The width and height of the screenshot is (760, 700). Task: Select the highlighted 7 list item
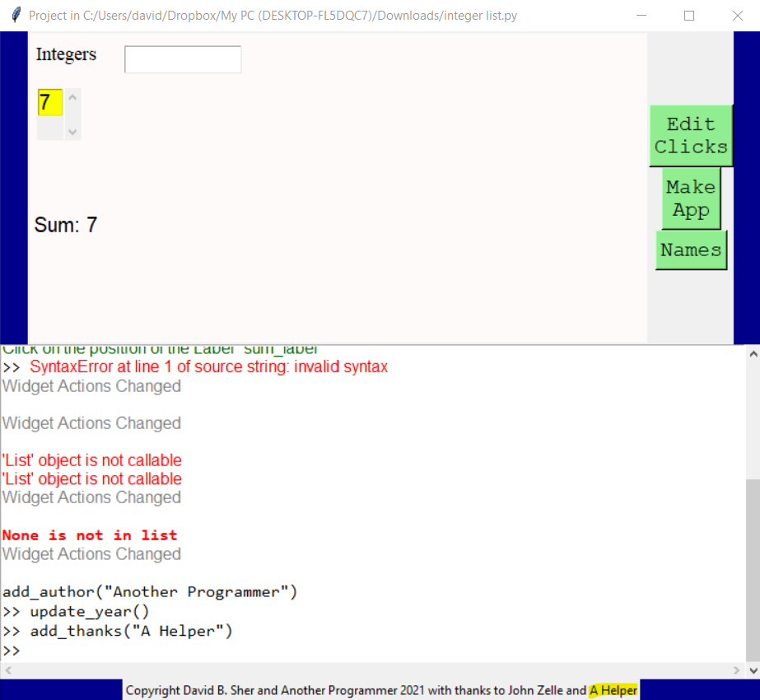coord(50,102)
